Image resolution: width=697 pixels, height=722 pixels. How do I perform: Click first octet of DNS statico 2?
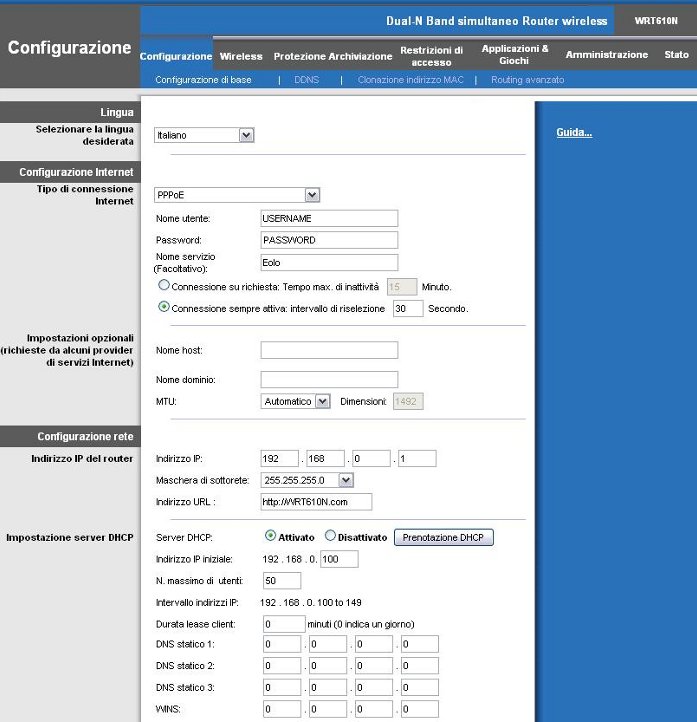(282, 665)
